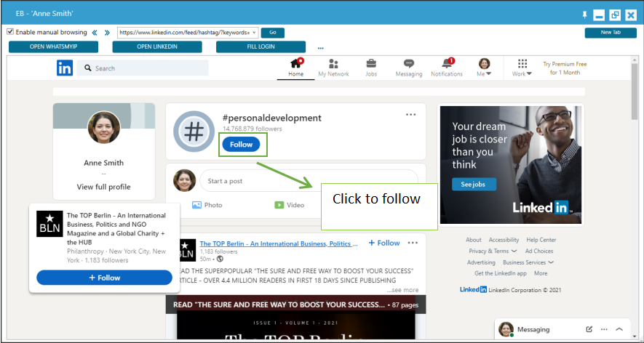Image resolution: width=644 pixels, height=343 pixels.
Task: Click the Go button
Action: click(273, 33)
